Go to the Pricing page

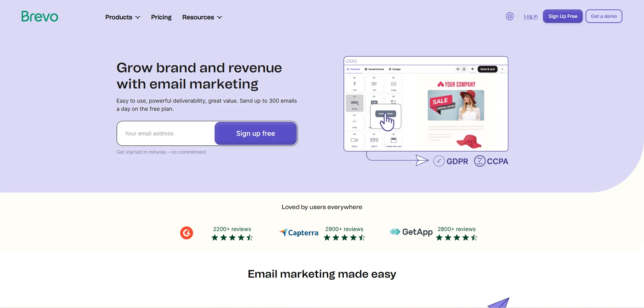tap(161, 17)
